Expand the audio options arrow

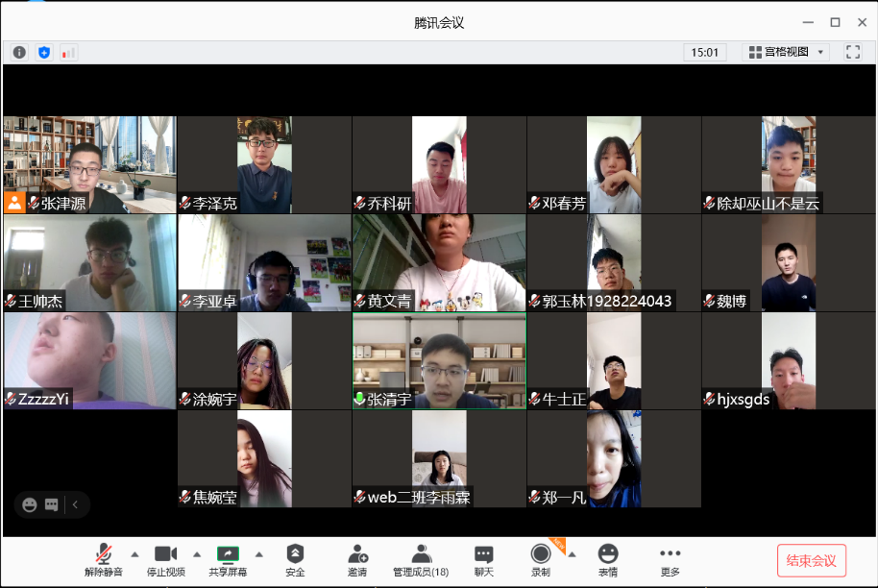(134, 553)
